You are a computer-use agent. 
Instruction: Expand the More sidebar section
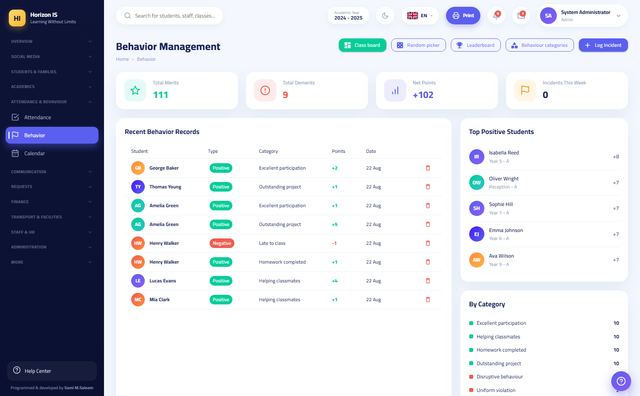pos(51,262)
